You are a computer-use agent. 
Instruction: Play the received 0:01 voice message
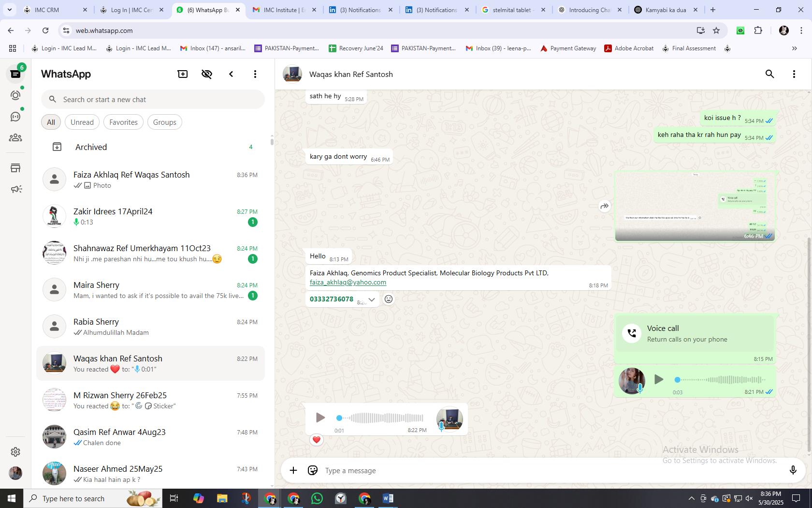tap(320, 418)
